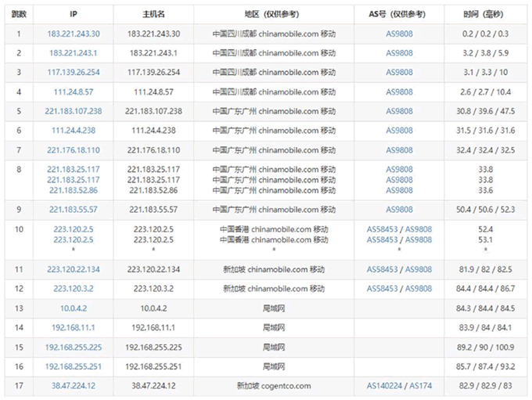This screenshot has width=532, height=400.
Task: Open the 183.221.243.30 IP link
Action: (74, 34)
